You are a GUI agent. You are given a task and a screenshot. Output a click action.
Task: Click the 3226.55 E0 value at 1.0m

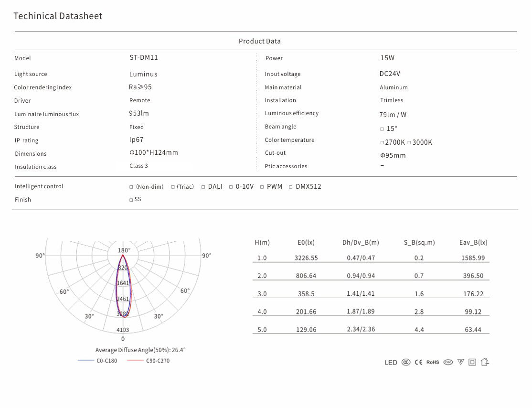pyautogui.click(x=306, y=258)
